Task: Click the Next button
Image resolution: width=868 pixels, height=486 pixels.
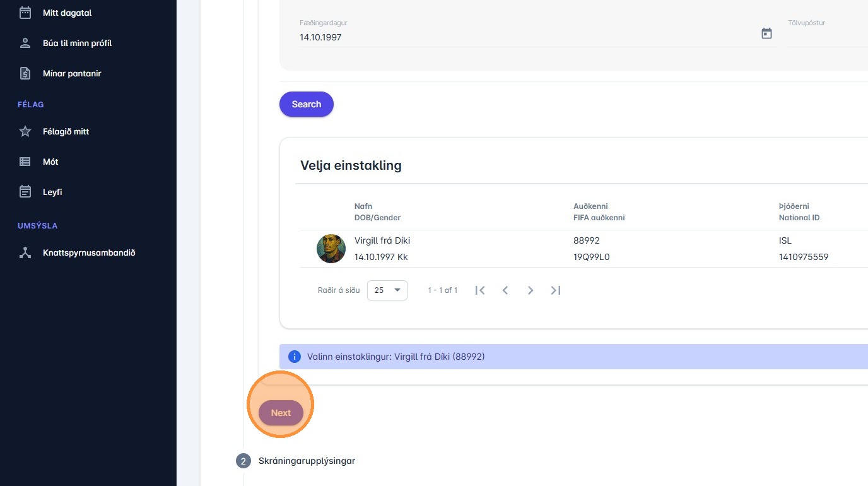Action: (x=281, y=413)
